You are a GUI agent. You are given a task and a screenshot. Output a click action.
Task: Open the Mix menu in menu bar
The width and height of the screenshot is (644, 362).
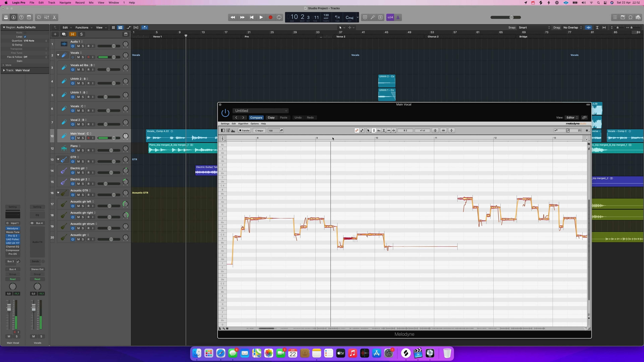pos(91,3)
